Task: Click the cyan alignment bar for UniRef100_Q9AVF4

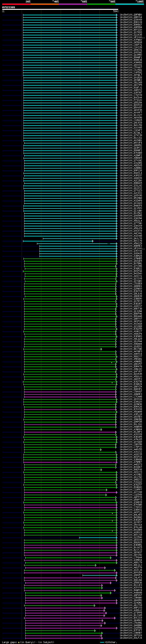Action: point(100,575)
